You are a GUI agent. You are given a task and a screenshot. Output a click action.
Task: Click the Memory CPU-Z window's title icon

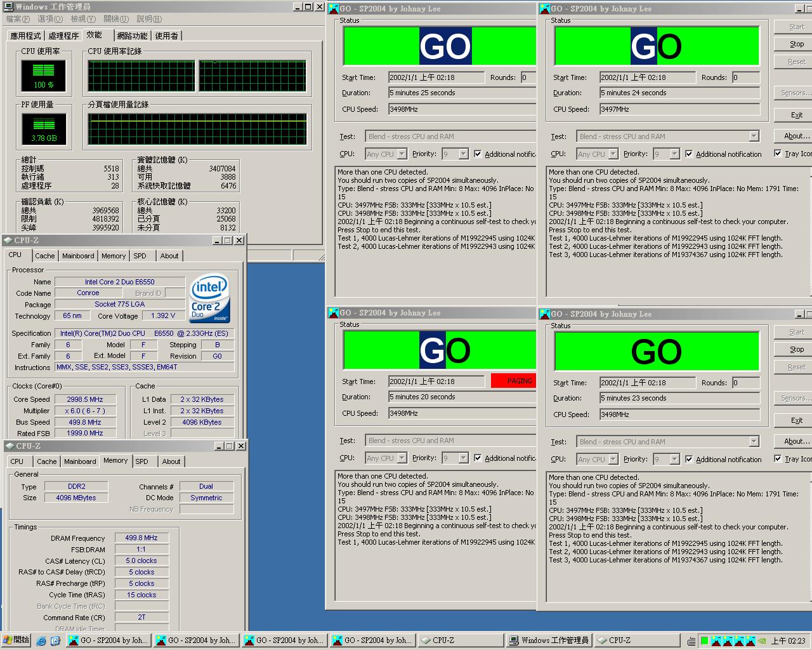point(10,446)
